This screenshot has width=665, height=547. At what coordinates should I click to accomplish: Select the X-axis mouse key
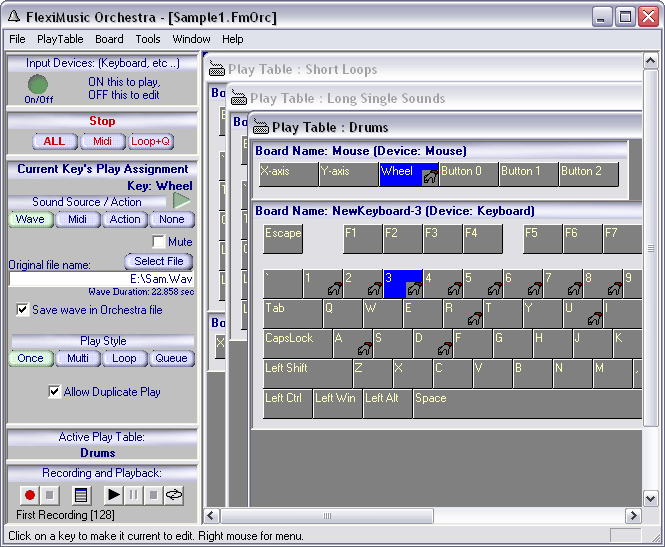pos(288,174)
